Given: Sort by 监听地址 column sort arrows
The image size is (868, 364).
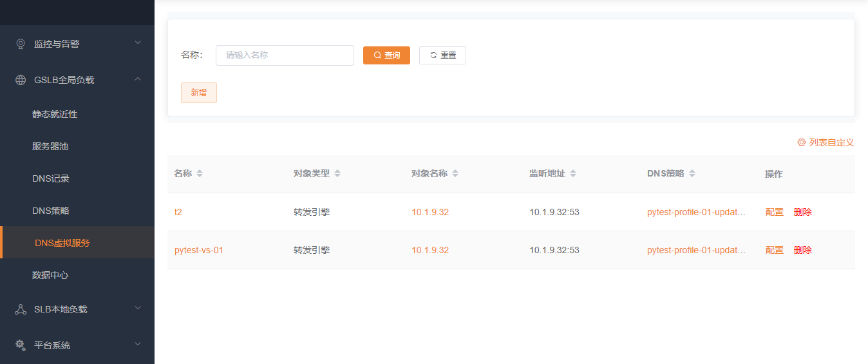Looking at the screenshot, I should click(573, 174).
